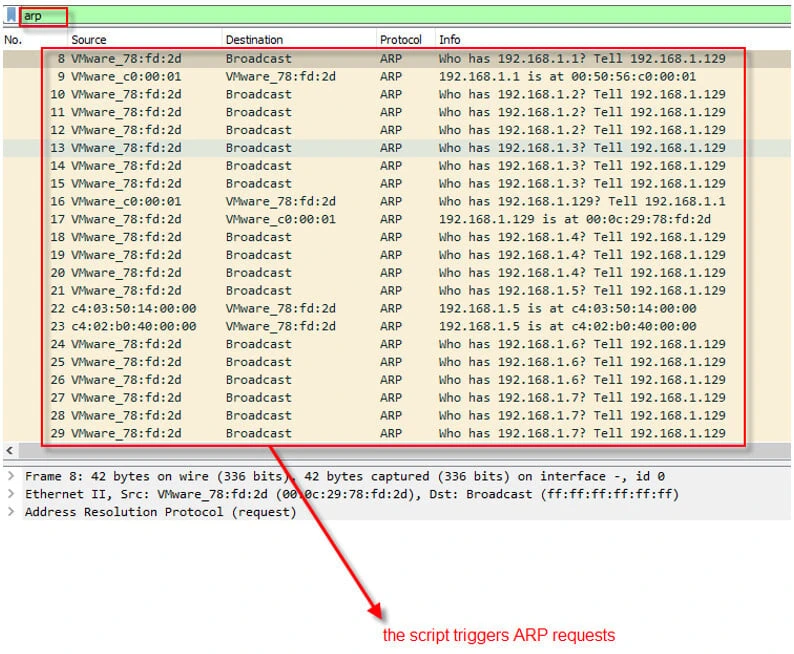Click the Destination column header
The width and height of the screenshot is (794, 654).
tap(254, 40)
